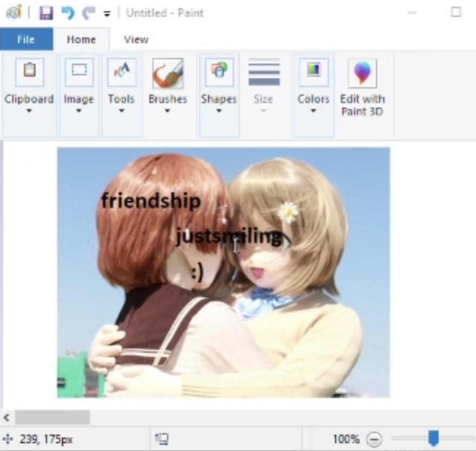Switch to the View tab

click(136, 39)
